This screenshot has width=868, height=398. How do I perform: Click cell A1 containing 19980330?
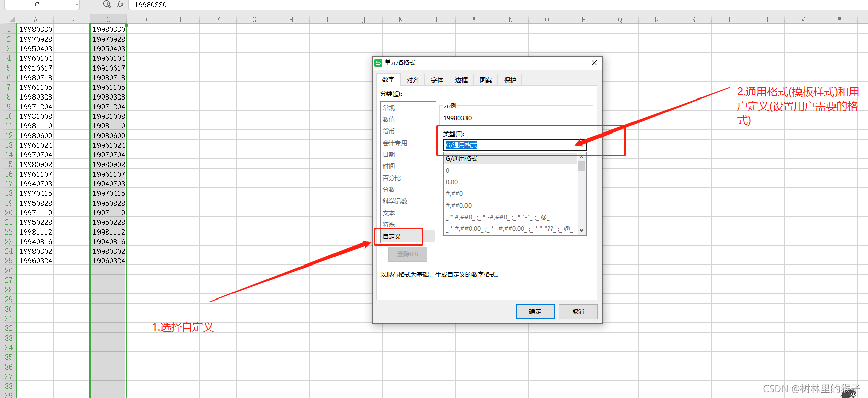click(36, 29)
